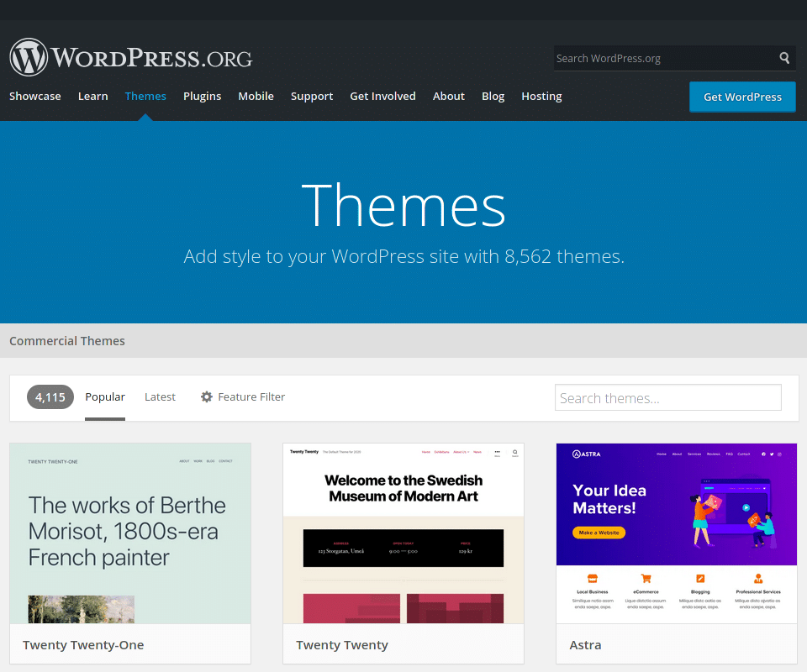The height and width of the screenshot is (672, 807).
Task: Click the WordPress.org logo
Action: coord(130,56)
